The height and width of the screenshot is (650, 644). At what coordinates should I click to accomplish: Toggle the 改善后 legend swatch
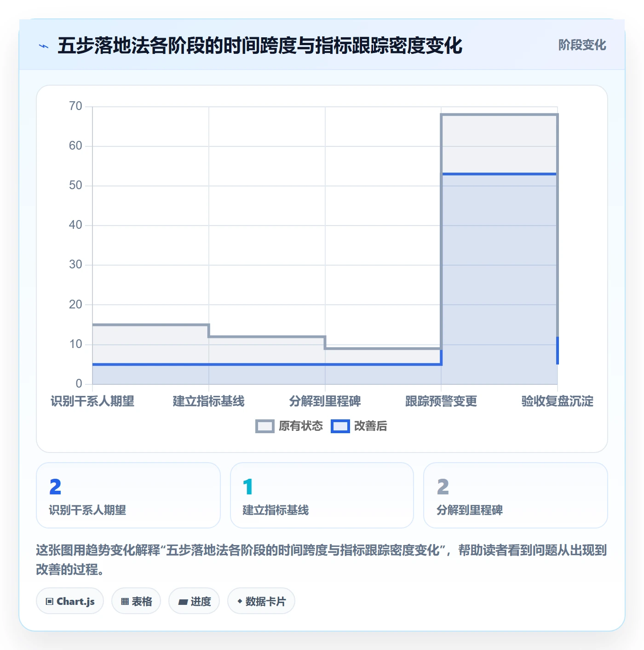coord(340,426)
